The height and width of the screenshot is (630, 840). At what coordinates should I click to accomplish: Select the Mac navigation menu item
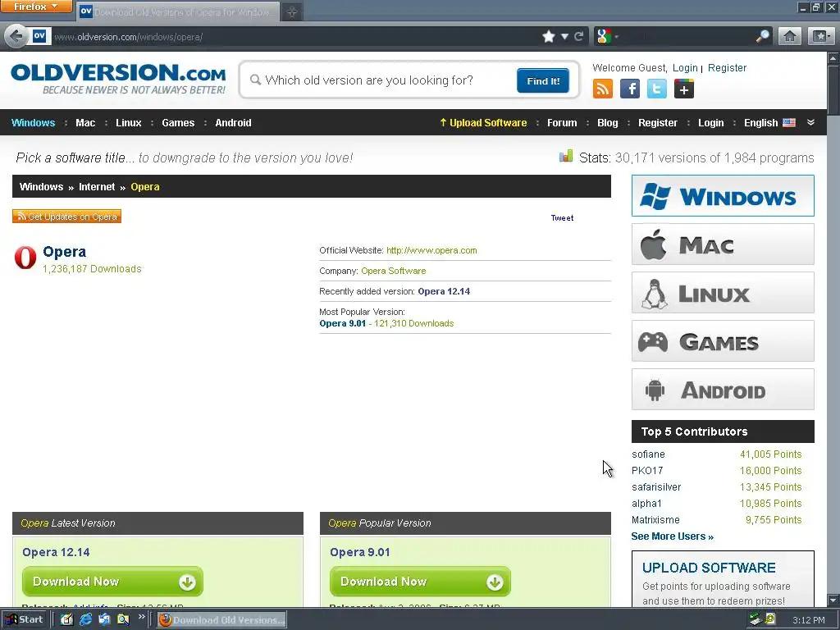pos(85,123)
